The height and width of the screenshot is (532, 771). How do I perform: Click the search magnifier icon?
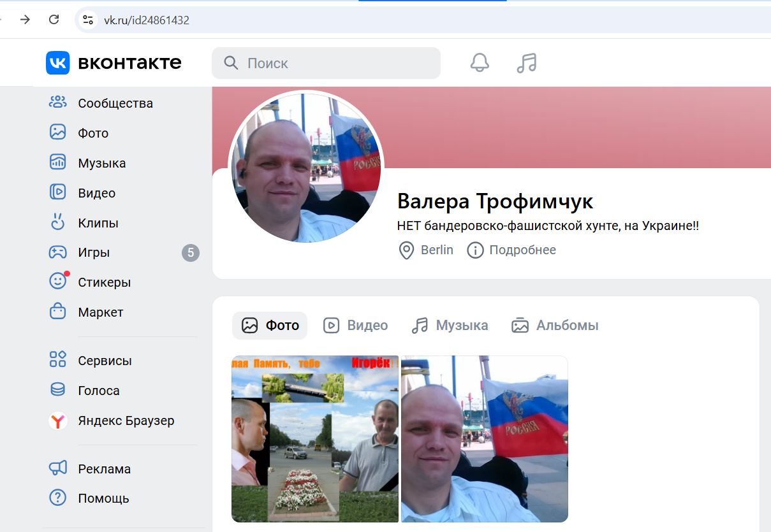(x=231, y=62)
